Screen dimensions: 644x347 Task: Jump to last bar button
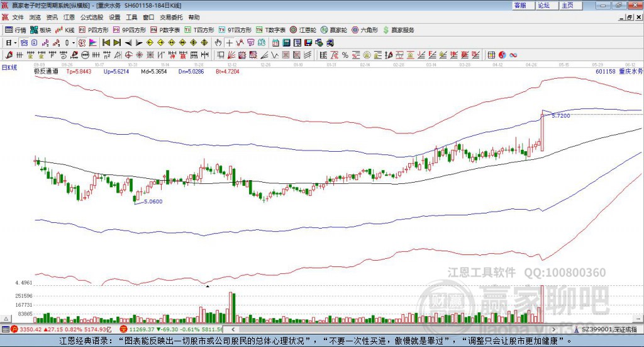point(117,43)
